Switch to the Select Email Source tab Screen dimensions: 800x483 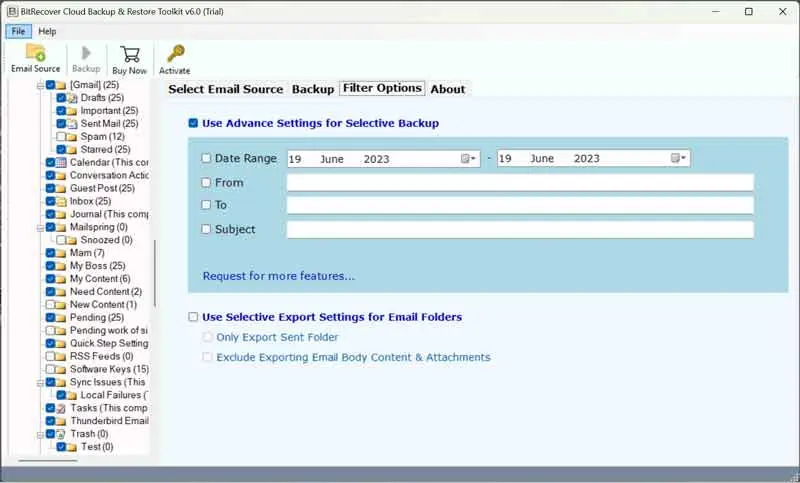click(x=225, y=89)
